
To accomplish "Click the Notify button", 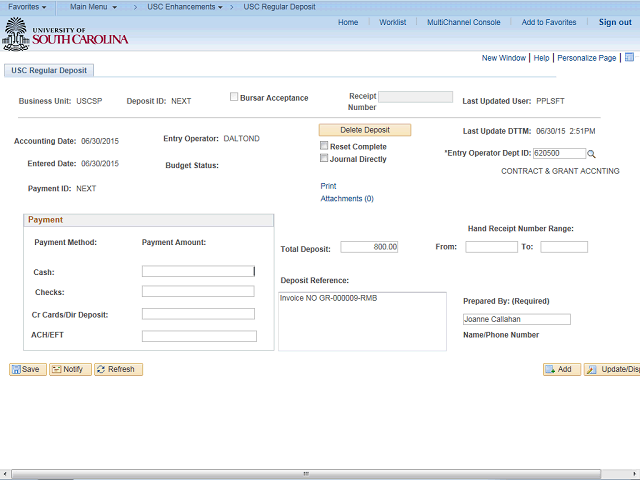I will (70, 369).
